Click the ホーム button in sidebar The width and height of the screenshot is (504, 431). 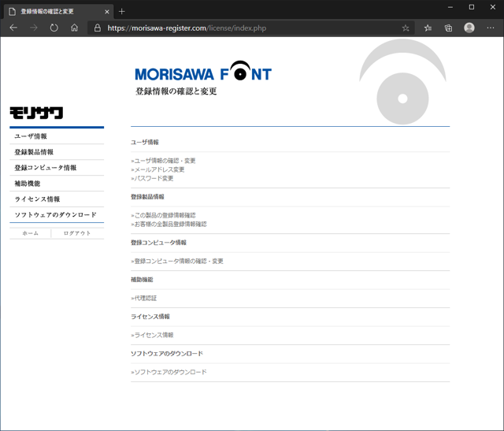pos(30,233)
